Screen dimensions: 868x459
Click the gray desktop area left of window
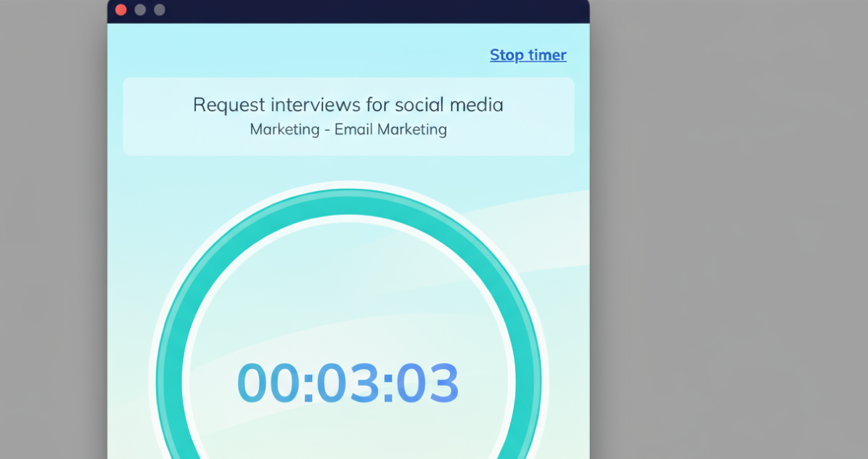[x=52, y=218]
